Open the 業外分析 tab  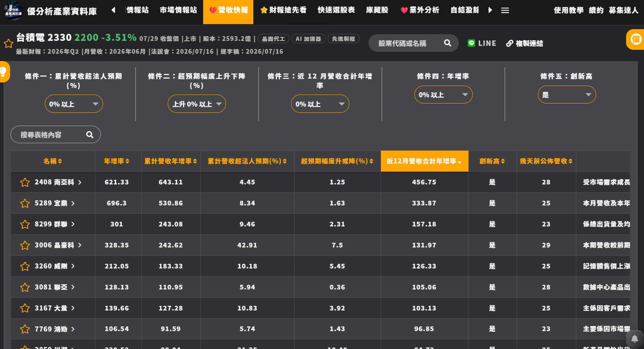(x=420, y=10)
